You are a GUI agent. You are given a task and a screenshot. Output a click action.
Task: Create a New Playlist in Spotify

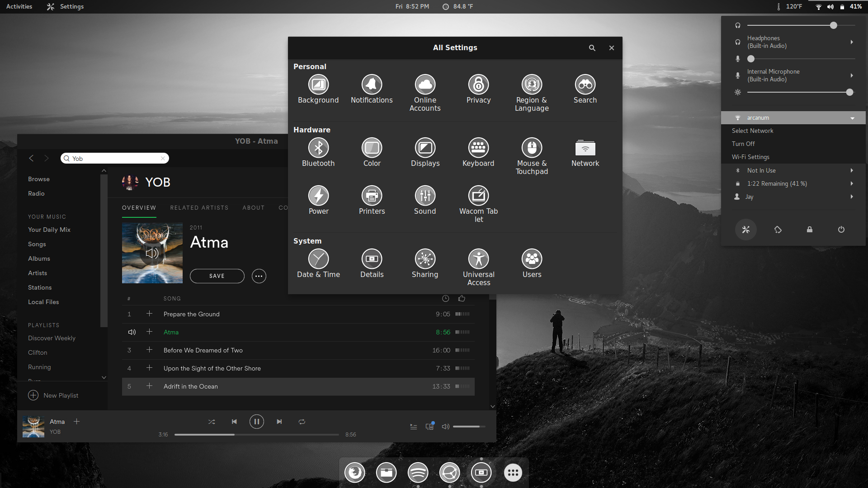point(53,395)
